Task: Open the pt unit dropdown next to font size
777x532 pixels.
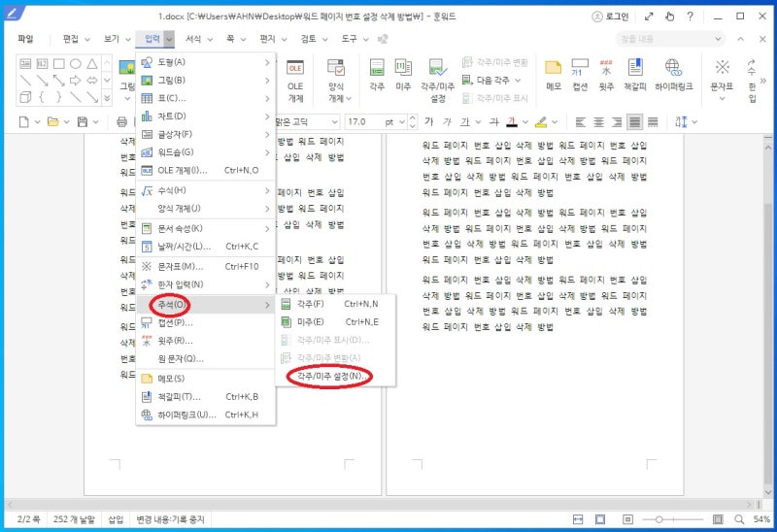Action: tap(402, 122)
